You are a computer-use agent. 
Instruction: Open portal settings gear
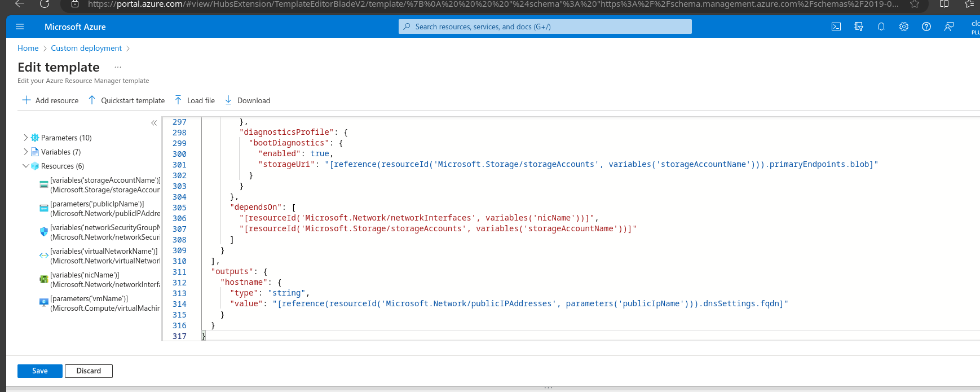point(904,27)
